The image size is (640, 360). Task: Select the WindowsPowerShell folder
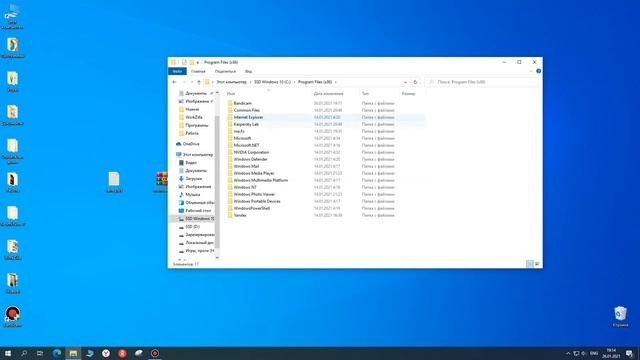tap(251, 208)
